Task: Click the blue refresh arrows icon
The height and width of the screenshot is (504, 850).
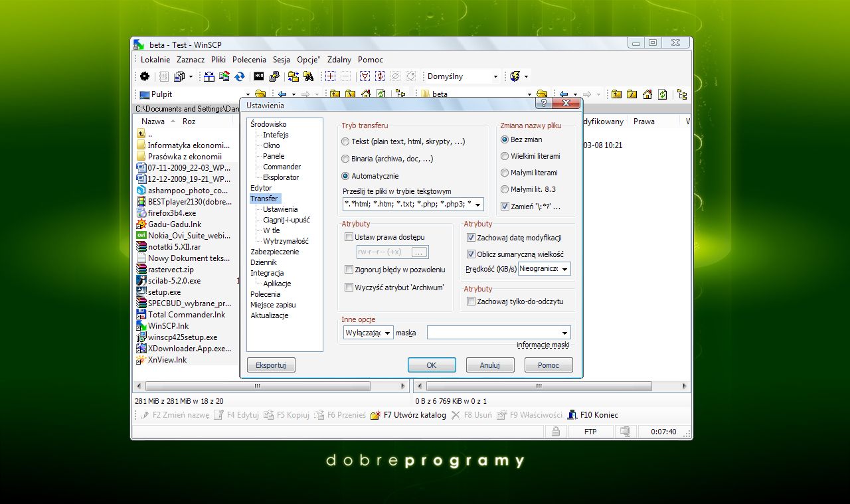Action: (240, 76)
